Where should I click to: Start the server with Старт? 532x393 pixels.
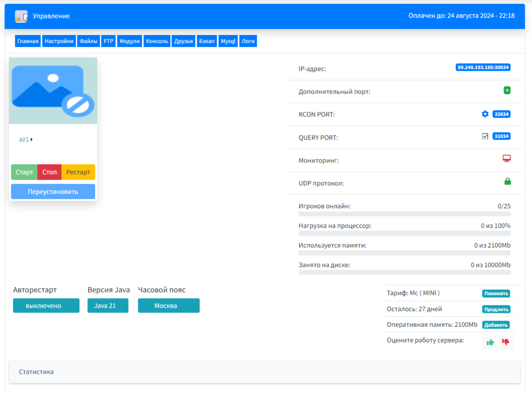(x=24, y=172)
